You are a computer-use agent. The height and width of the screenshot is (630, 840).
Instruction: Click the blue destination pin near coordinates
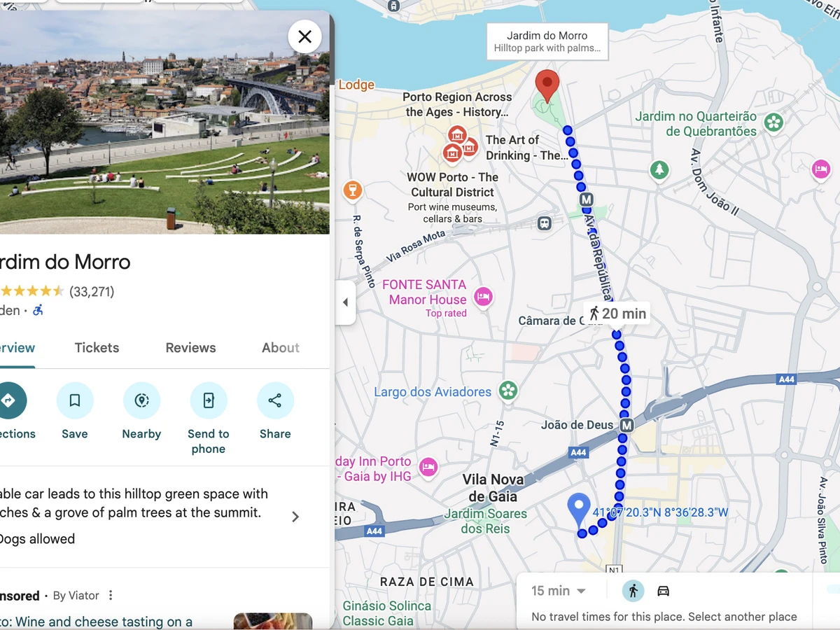[x=578, y=510]
